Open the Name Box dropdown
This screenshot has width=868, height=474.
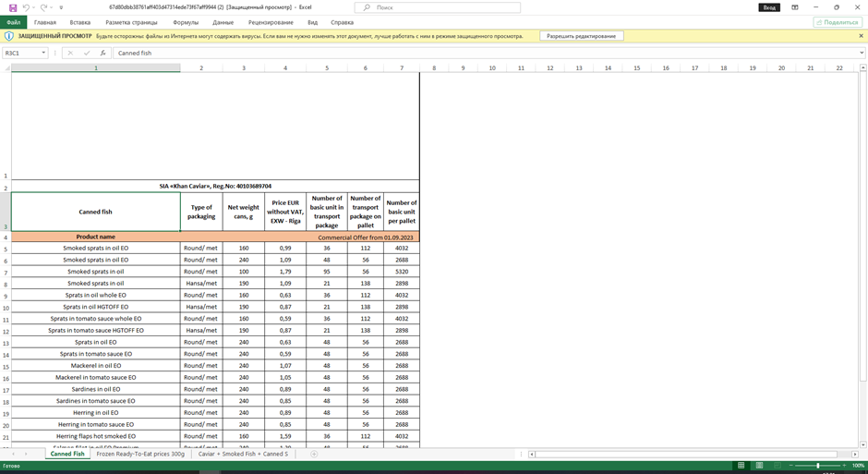tap(43, 53)
